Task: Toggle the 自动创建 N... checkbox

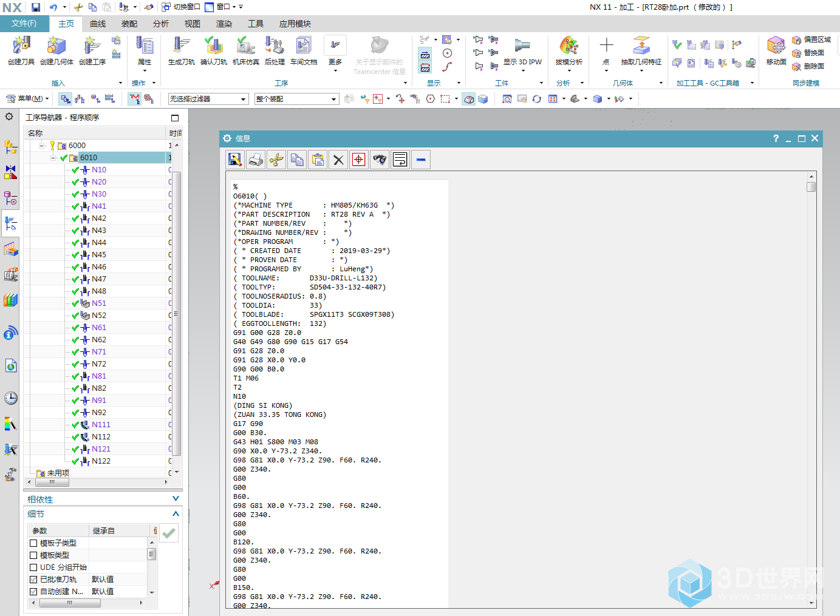Action: pos(33,592)
